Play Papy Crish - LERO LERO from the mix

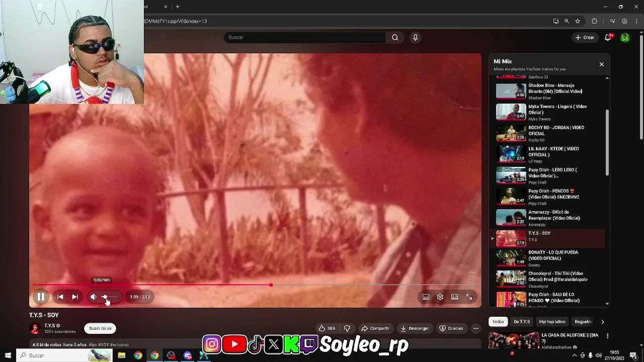[549, 175]
